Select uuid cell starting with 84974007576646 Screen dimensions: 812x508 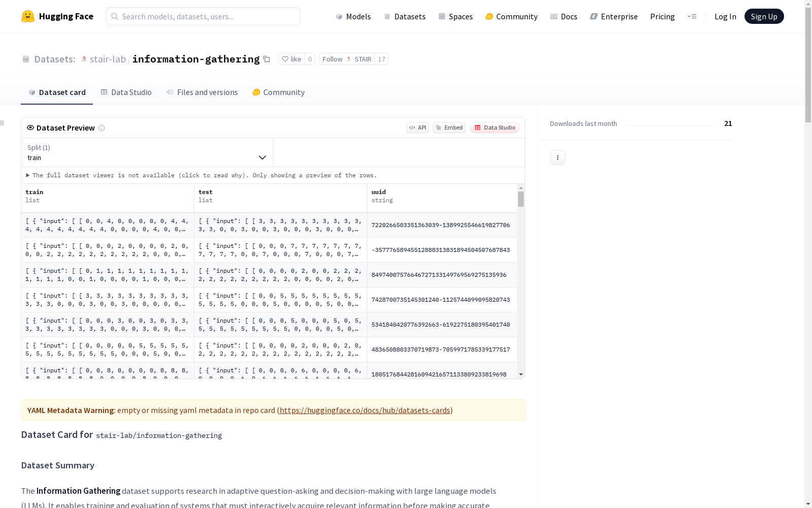click(442, 275)
